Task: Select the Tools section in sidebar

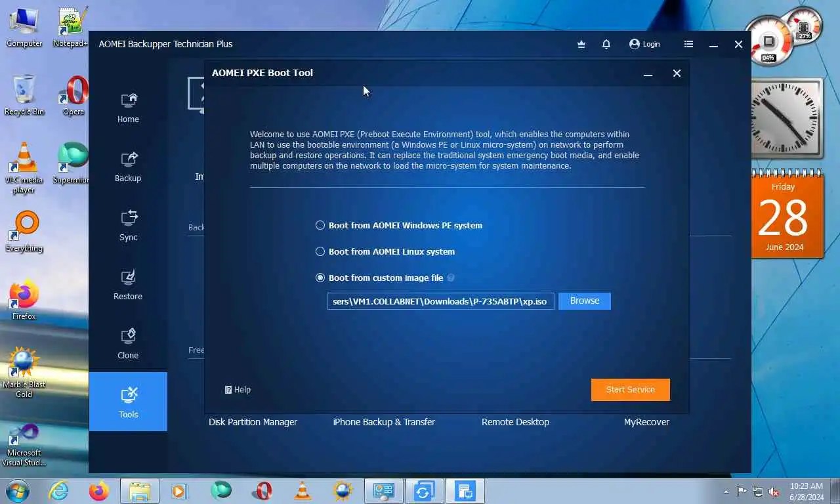Action: pyautogui.click(x=128, y=402)
